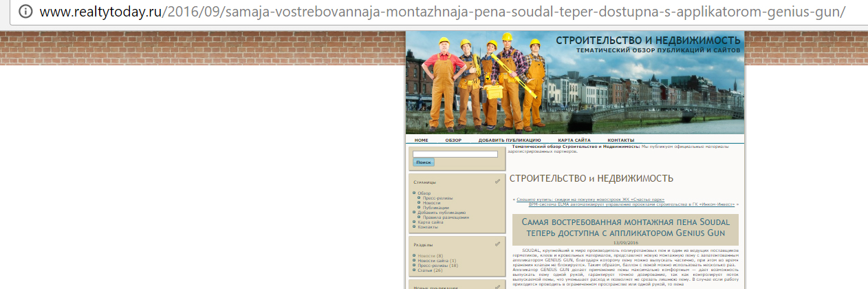Open Карта сайта sidebar link
Viewport: 868px width, 289px height.
click(x=430, y=222)
